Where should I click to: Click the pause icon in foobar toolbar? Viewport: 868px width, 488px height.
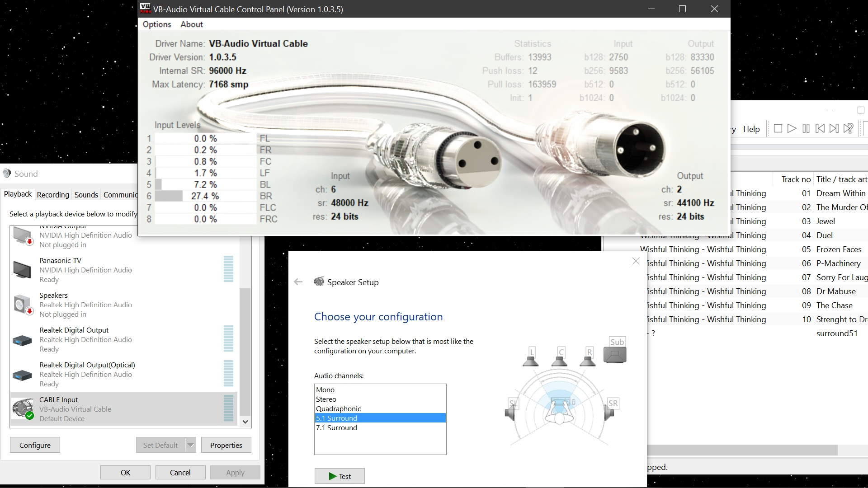[x=806, y=129]
